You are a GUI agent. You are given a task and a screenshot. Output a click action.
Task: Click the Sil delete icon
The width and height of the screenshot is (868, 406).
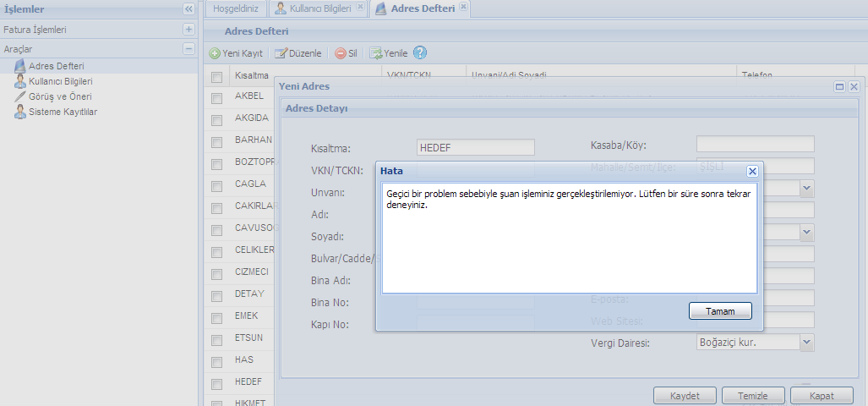click(x=341, y=53)
